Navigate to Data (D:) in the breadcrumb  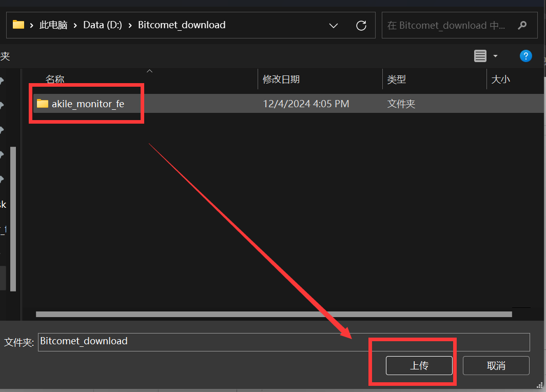tap(103, 25)
